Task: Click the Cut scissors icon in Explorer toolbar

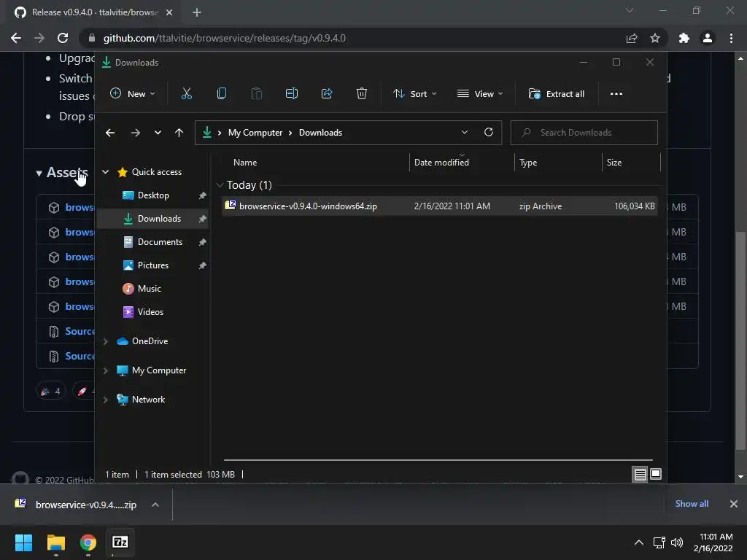Action: coord(186,94)
